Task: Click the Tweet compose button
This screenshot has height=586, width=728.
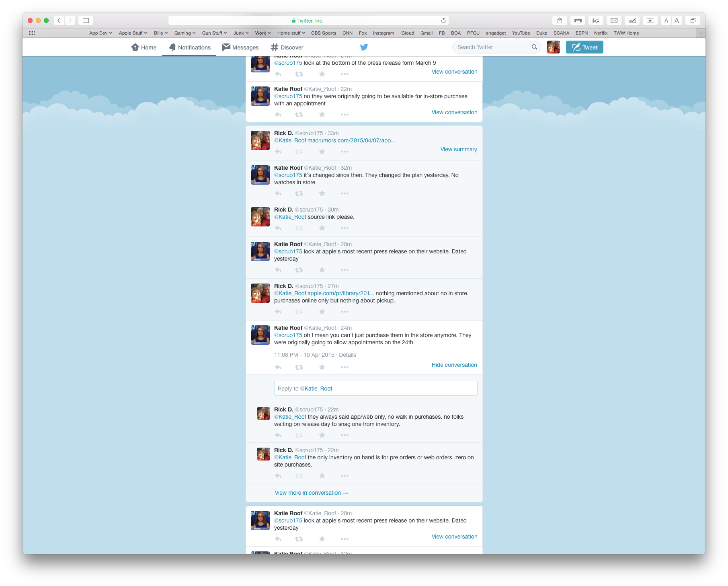Action: (584, 47)
